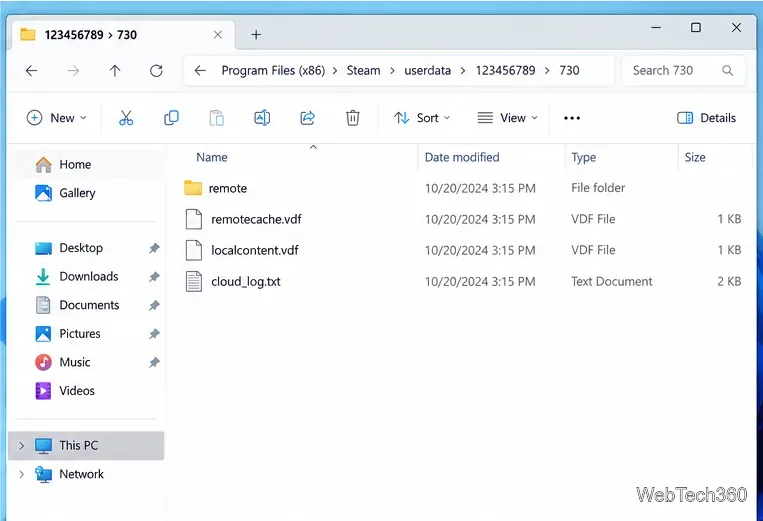The width and height of the screenshot is (763, 521).
Task: Click the 730 breadcrumb segment
Action: tap(569, 71)
